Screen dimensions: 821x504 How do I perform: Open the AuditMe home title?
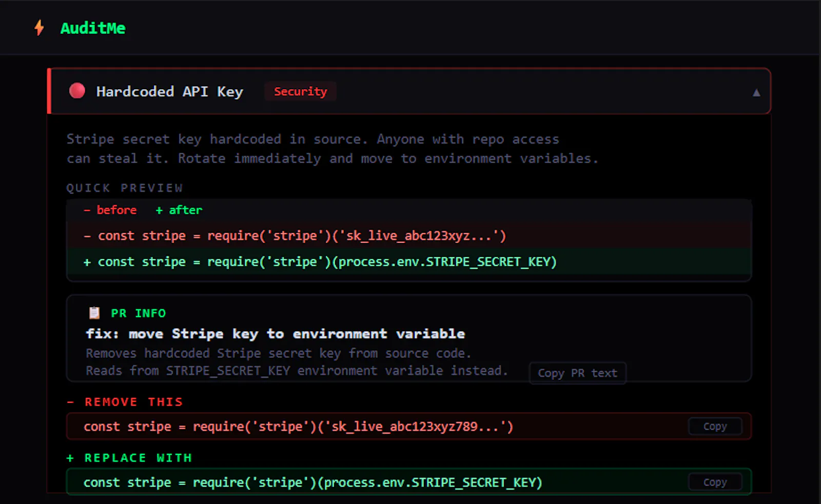coord(93,28)
